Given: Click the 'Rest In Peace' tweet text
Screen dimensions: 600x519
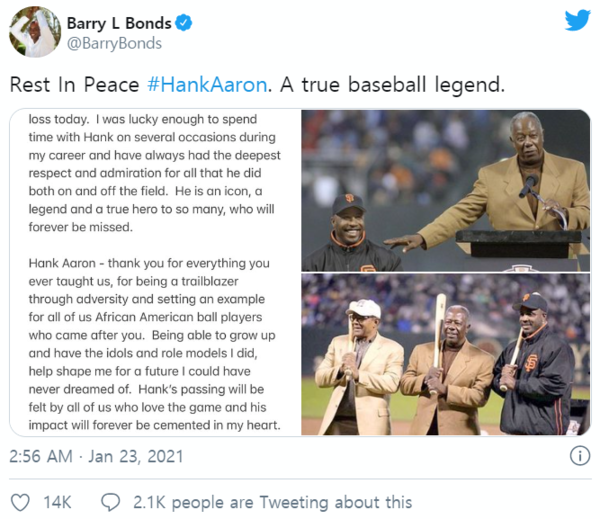Looking at the screenshot, I should coord(74,85).
